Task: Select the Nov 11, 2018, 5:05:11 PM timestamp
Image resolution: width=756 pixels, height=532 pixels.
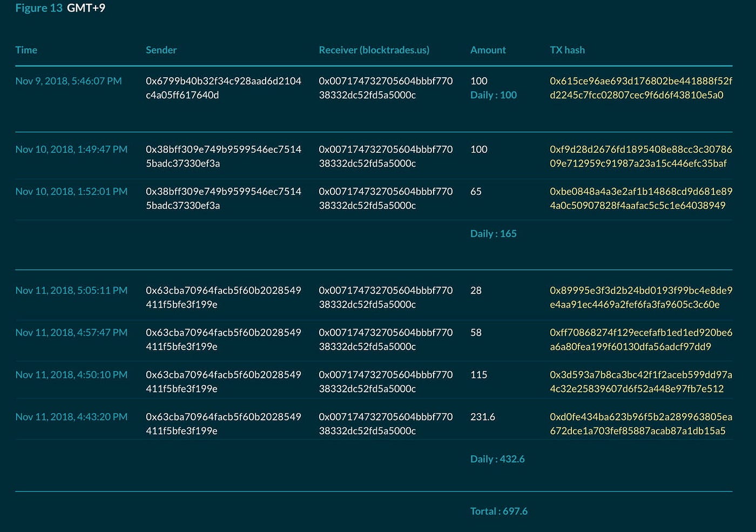Action: [71, 290]
